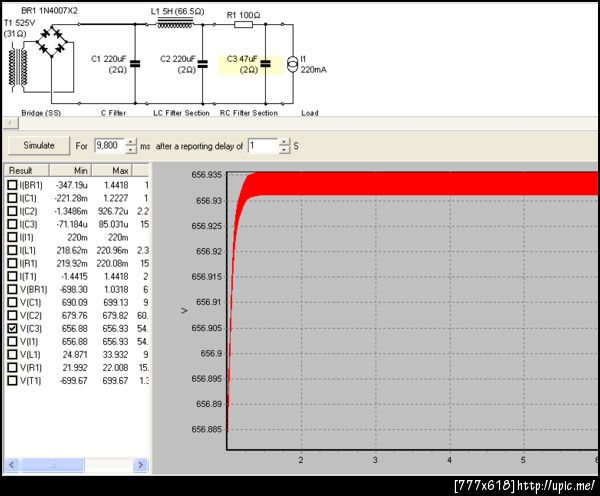Click the 'RC Filter Section' label

[248, 113]
